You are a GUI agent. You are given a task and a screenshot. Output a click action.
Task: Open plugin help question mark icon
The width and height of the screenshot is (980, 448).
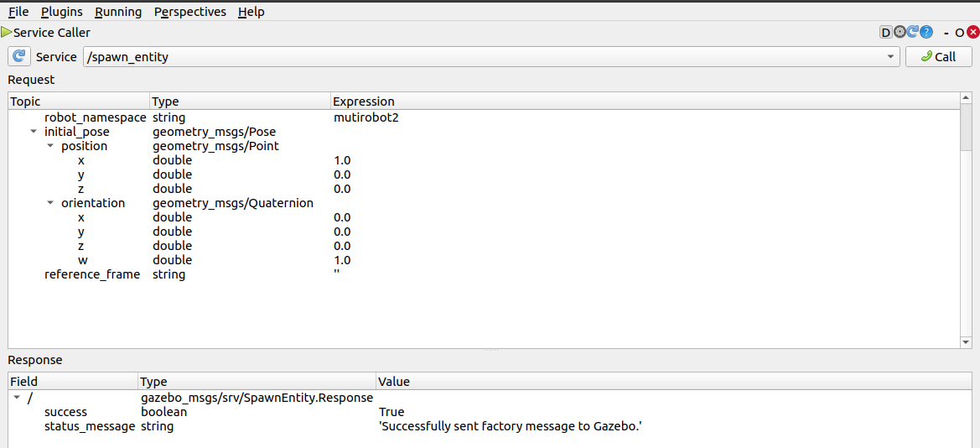(x=926, y=33)
